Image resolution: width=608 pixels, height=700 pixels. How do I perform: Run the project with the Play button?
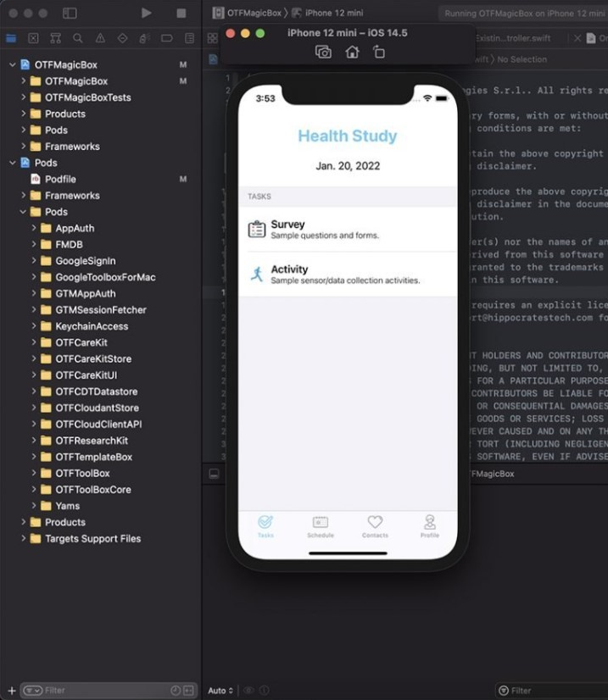[146, 13]
